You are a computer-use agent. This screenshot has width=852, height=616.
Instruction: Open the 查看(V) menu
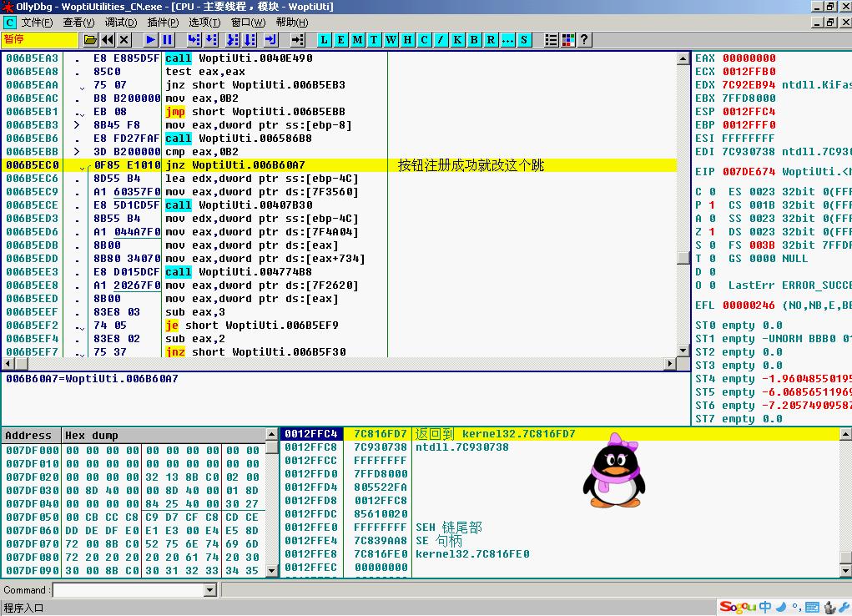pos(78,23)
